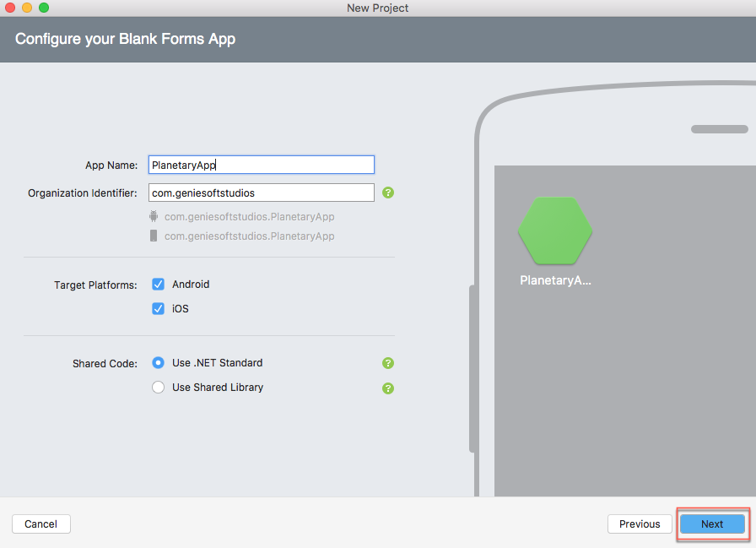Click the App Name text field
756x548 pixels.
tap(262, 165)
